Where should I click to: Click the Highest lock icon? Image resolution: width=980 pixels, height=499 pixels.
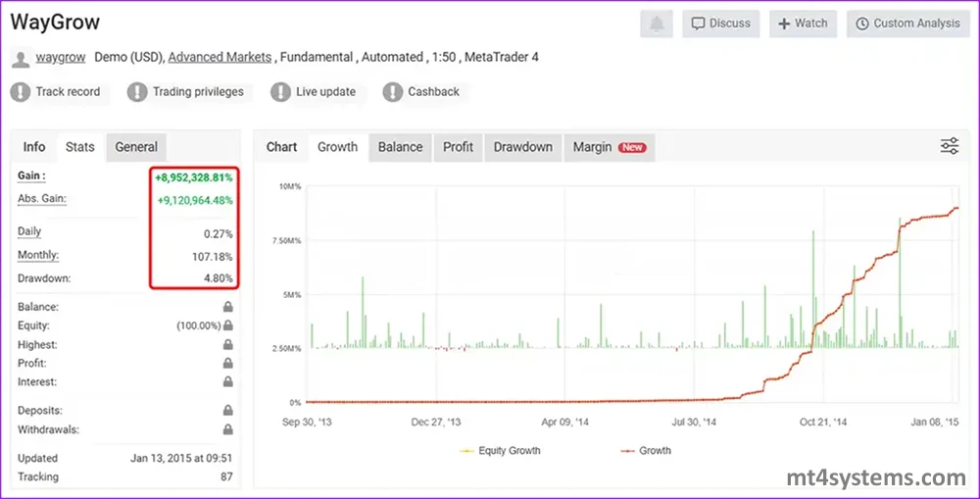click(228, 344)
